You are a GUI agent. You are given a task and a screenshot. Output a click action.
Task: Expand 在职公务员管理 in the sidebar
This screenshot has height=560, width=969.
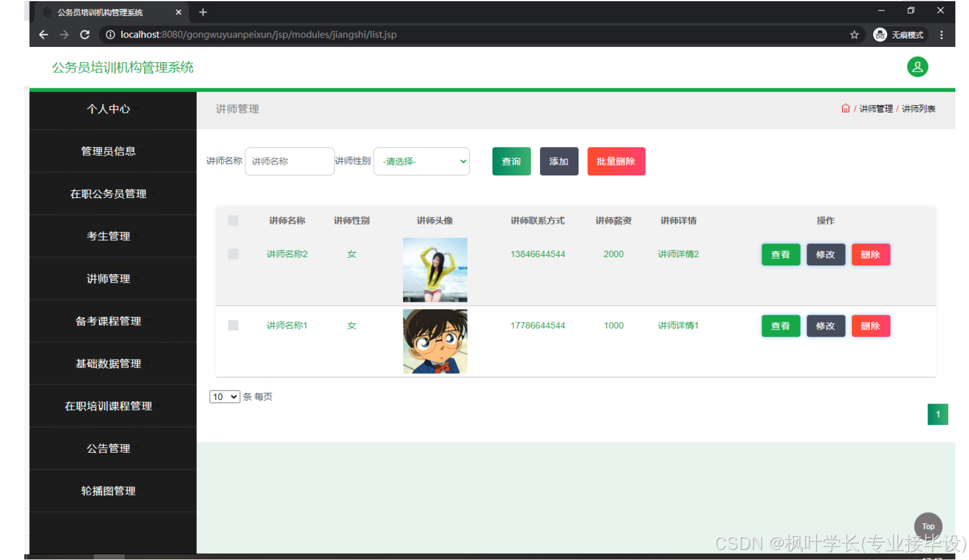(113, 194)
